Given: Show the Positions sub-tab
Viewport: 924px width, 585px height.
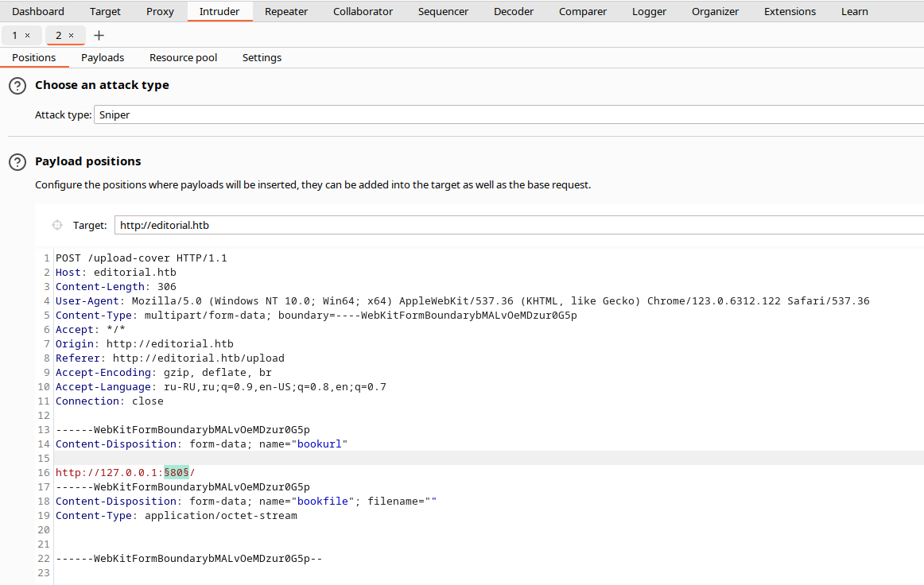Looking at the screenshot, I should [33, 58].
